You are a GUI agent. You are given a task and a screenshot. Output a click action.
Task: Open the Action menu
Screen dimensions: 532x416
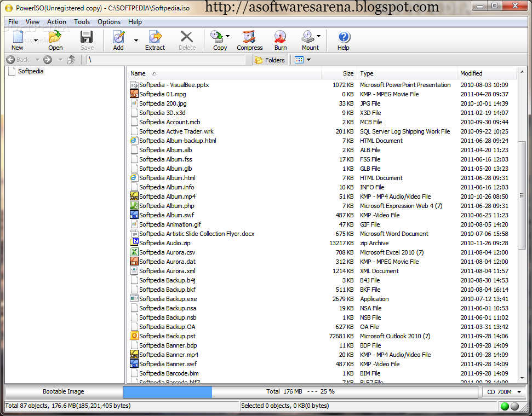(56, 22)
